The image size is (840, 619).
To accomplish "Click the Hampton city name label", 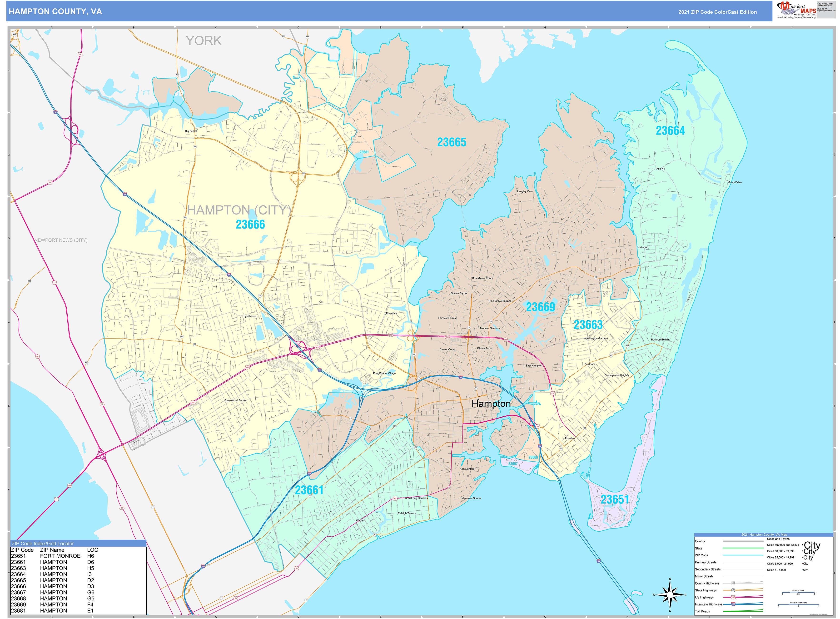I will click(x=491, y=404).
